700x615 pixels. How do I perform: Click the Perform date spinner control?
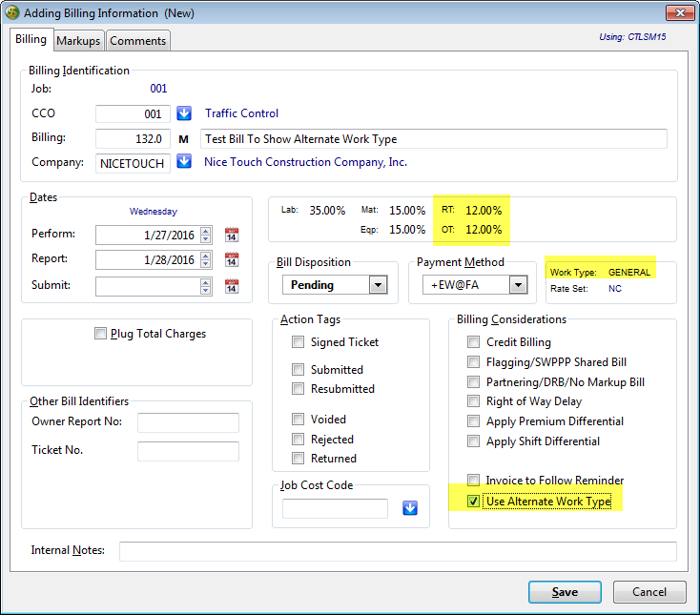pos(206,235)
